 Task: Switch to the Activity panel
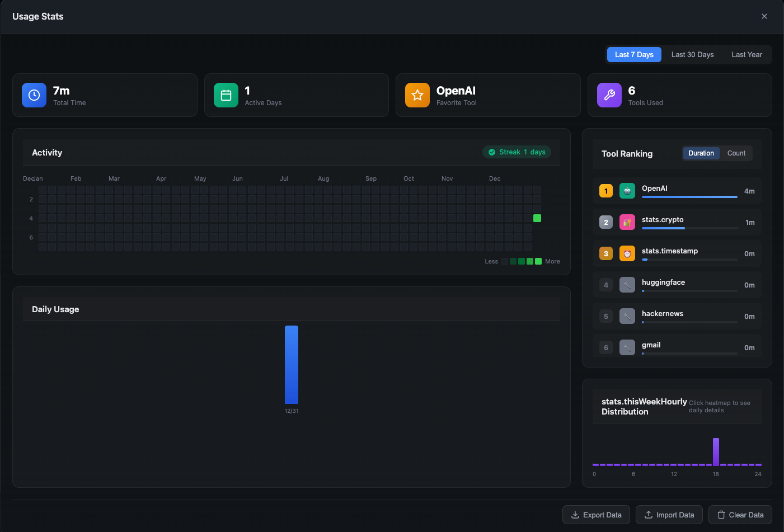(47, 152)
